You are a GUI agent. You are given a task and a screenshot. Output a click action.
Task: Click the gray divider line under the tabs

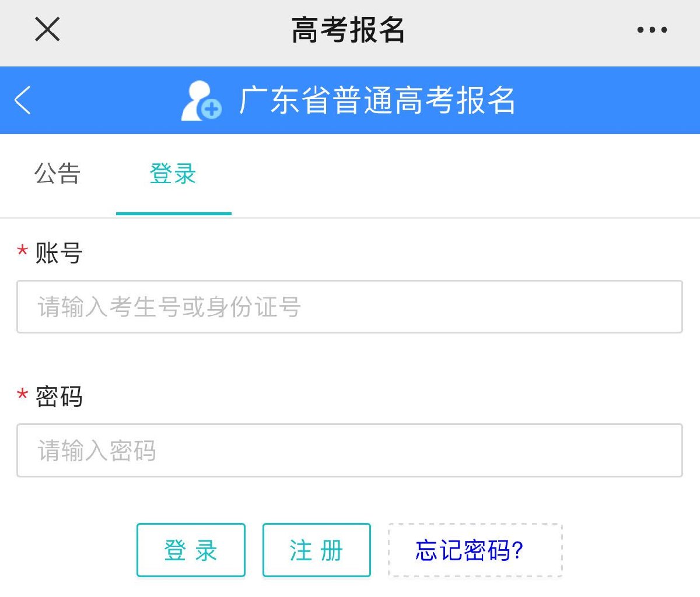point(467,218)
